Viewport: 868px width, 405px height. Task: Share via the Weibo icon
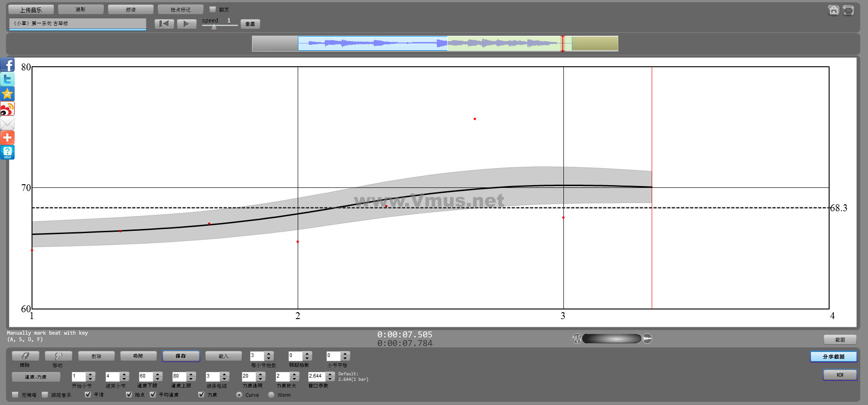pyautogui.click(x=7, y=108)
